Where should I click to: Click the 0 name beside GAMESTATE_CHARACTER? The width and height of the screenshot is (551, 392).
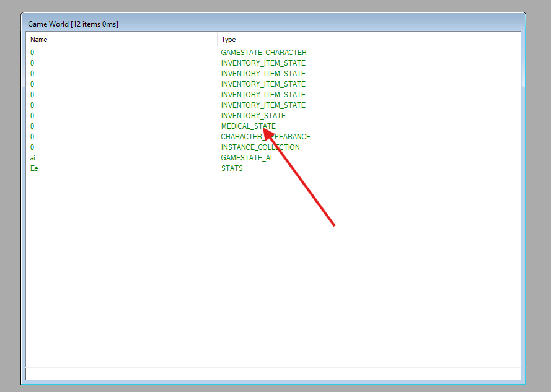(x=32, y=53)
